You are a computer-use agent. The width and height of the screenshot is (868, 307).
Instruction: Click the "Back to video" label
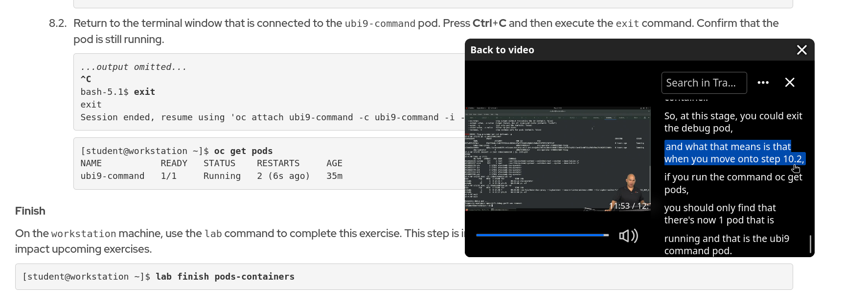coord(502,50)
